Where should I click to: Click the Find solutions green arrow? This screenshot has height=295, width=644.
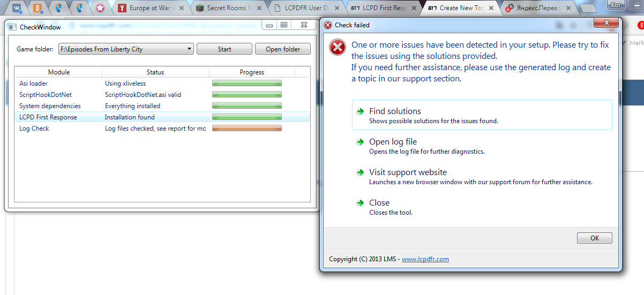(x=360, y=111)
